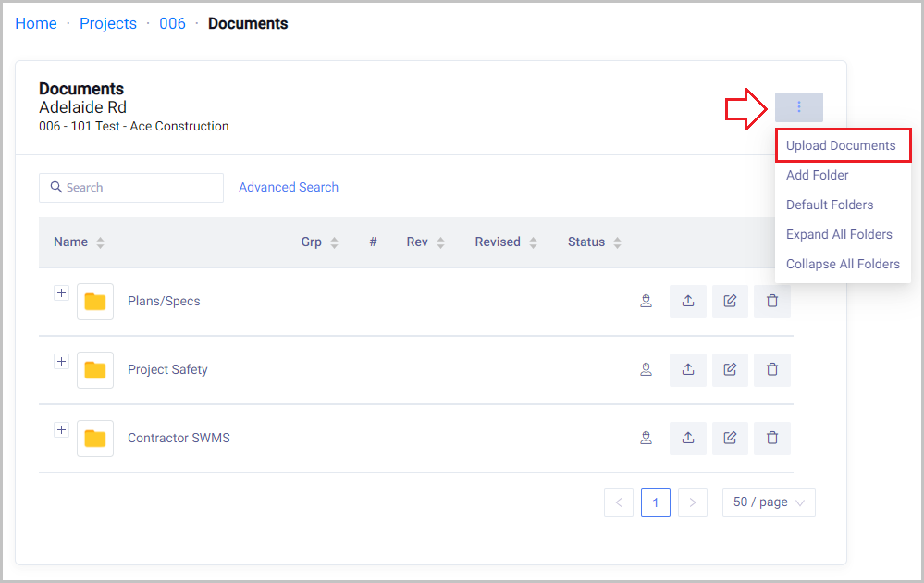Select Collapse All Folders menu item

[842, 264]
